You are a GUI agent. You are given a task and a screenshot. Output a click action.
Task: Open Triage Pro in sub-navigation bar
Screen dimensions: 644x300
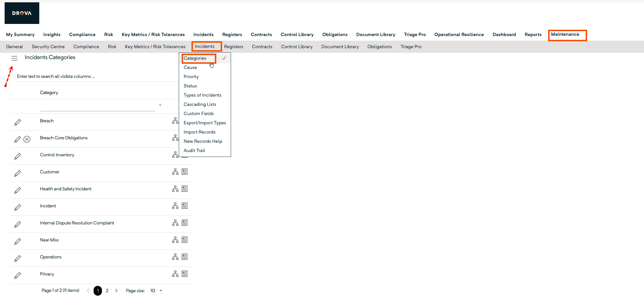[x=411, y=47]
